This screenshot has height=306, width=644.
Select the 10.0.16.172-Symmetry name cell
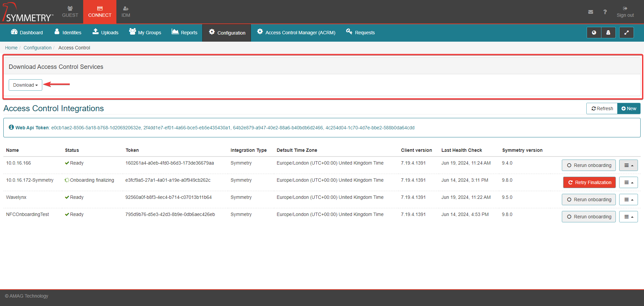coord(30,180)
